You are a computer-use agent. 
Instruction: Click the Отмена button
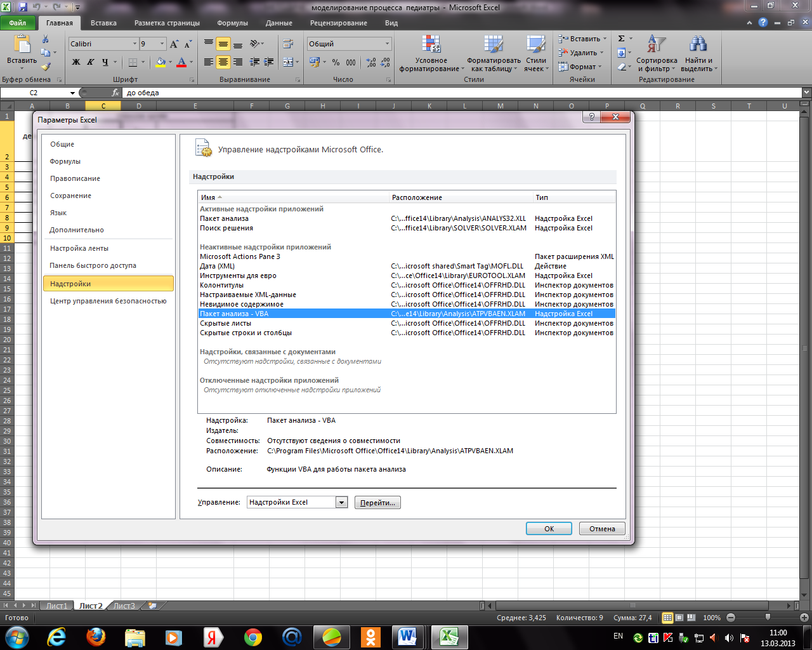(602, 529)
